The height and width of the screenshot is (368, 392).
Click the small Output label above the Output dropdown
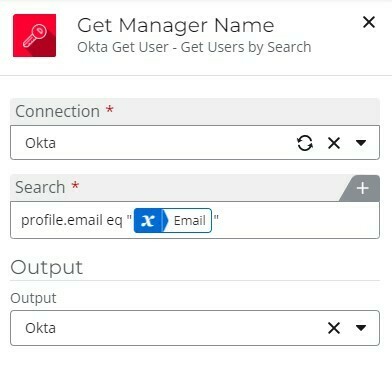point(33,298)
